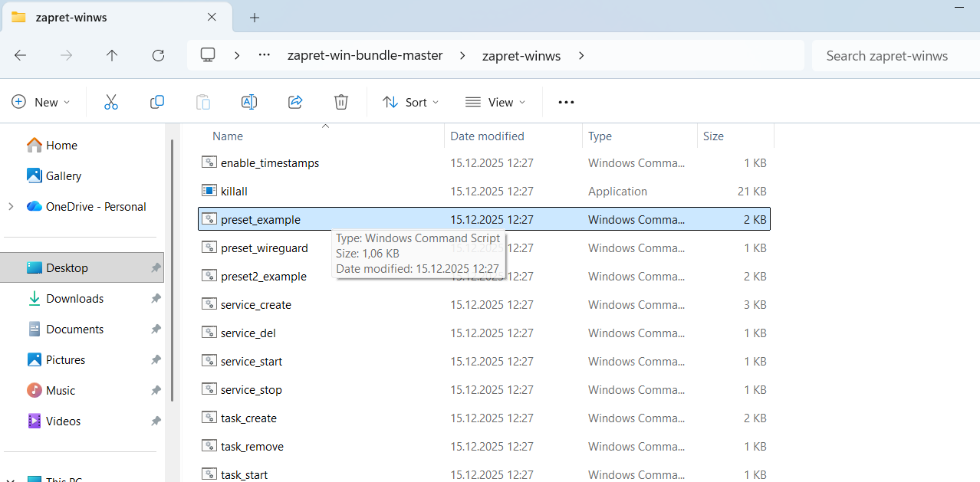This screenshot has height=482, width=980.
Task: Select the service_stop file
Action: [x=484, y=389]
